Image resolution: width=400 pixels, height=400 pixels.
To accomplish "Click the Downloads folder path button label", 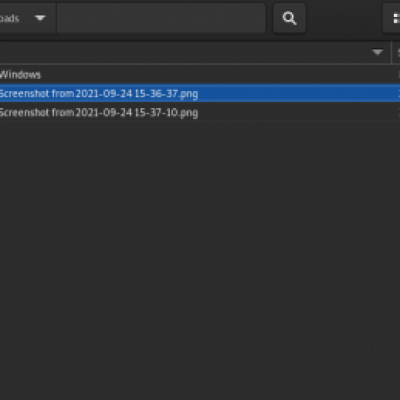I will pos(10,18).
